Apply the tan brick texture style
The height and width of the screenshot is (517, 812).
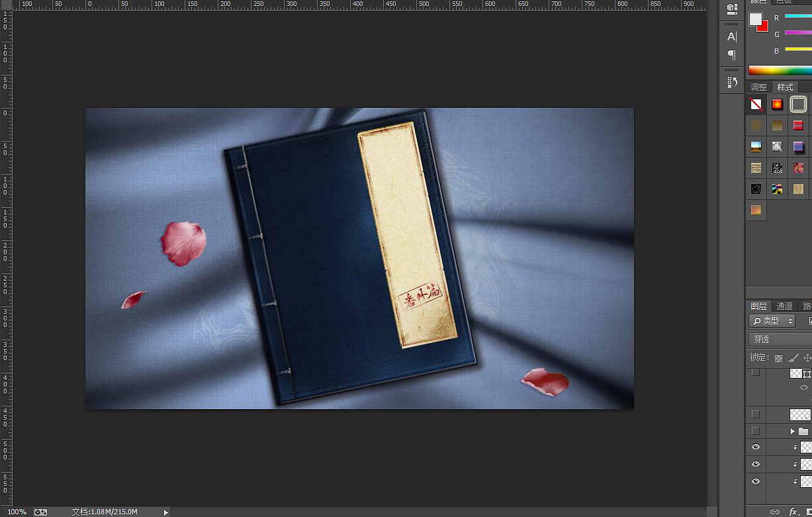coord(756,167)
